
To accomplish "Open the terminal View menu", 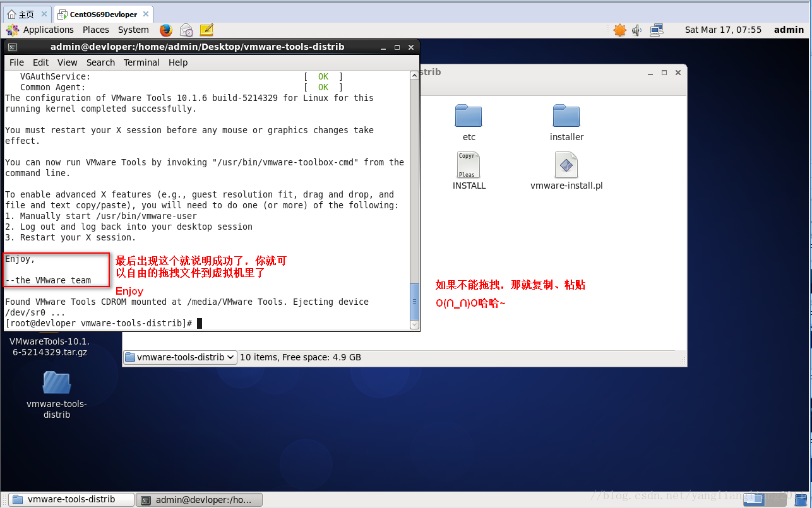I will click(68, 62).
